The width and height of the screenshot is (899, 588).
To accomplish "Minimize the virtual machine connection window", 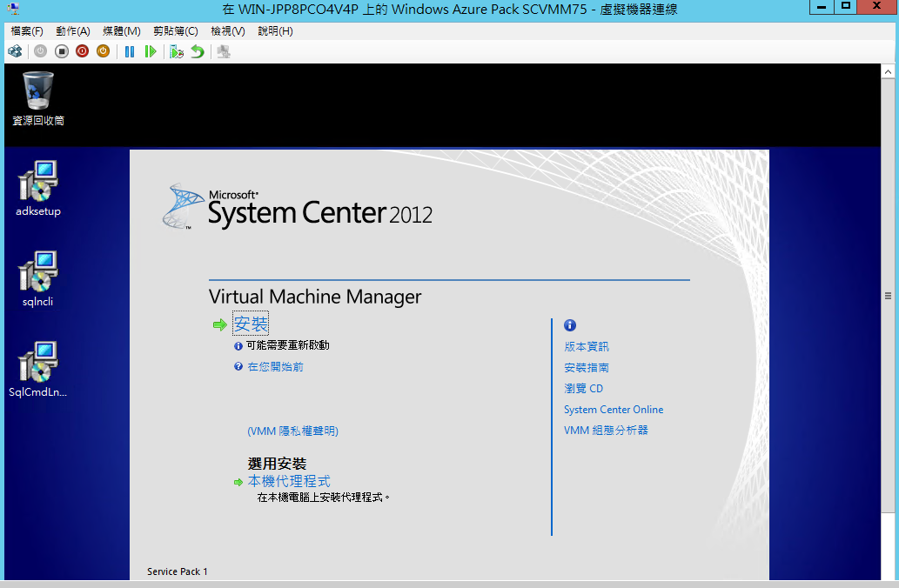I will tap(822, 7).
